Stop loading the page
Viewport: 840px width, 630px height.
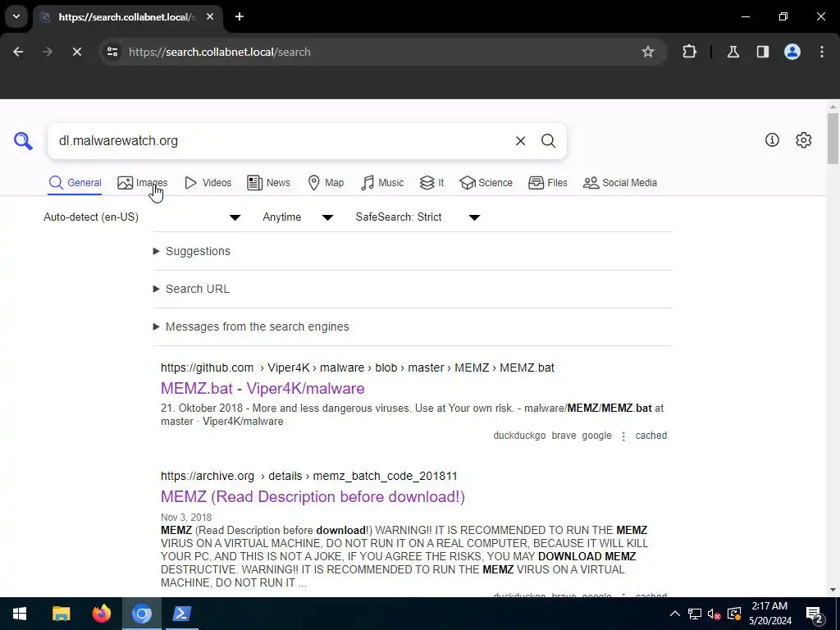(76, 52)
